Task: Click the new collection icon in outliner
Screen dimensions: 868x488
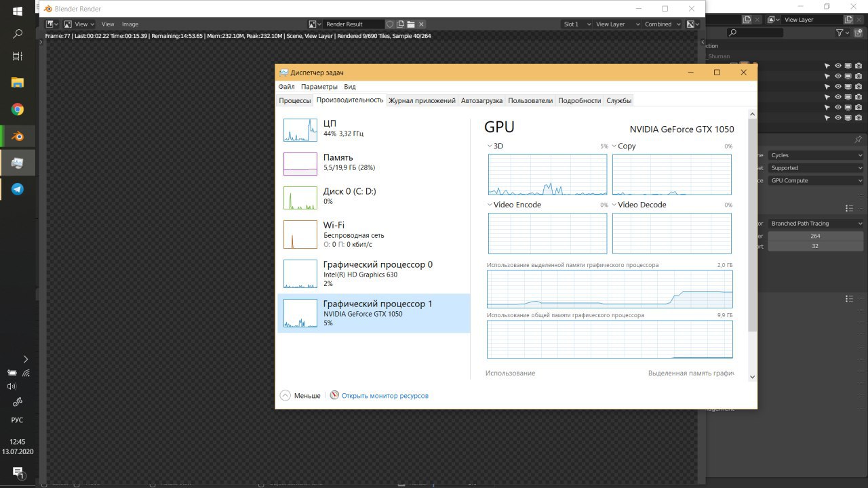Action: tap(858, 33)
